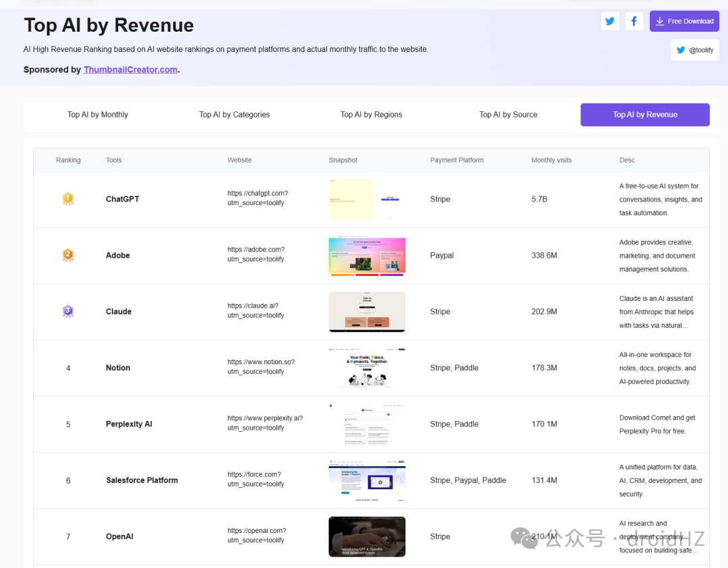Screen dimensions: 728x568
Task: Click the gold rank 1 medal icon
Action: tap(68, 199)
